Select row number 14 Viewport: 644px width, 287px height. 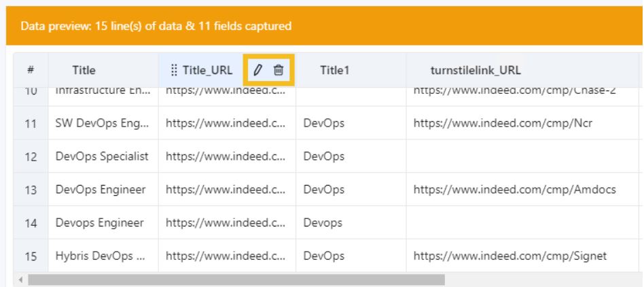point(31,222)
